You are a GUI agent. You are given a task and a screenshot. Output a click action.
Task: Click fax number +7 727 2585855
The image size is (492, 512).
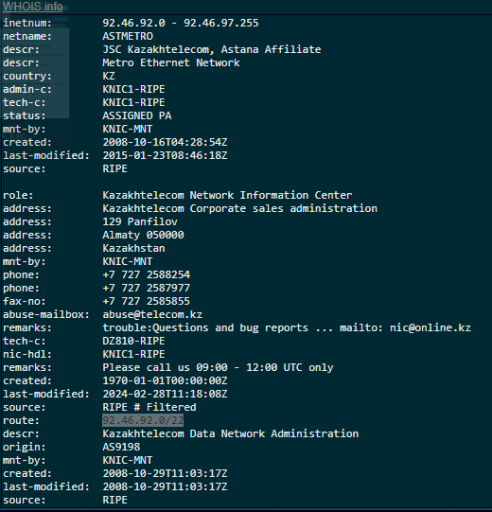point(146,301)
